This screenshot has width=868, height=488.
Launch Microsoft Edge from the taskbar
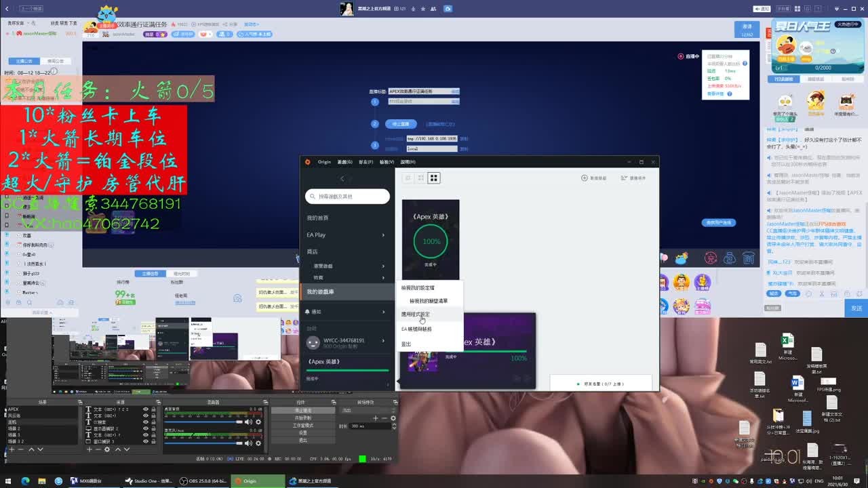(25, 481)
